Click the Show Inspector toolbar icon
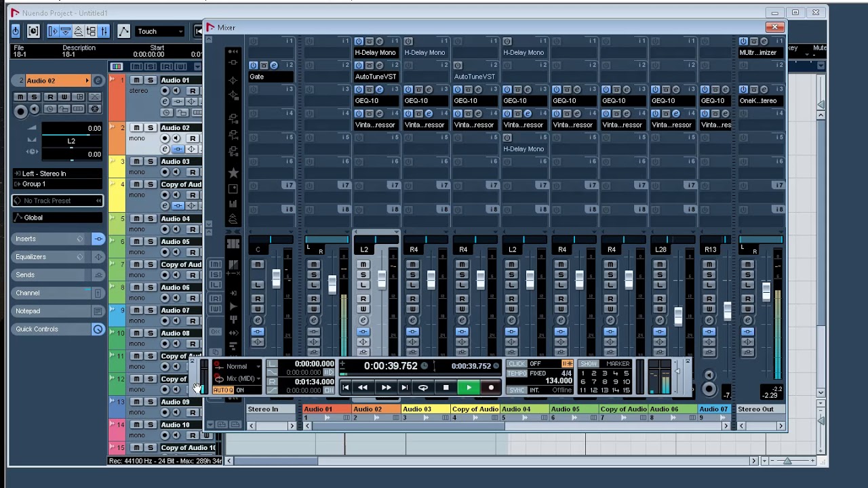Image resolution: width=868 pixels, height=488 pixels. tap(54, 31)
